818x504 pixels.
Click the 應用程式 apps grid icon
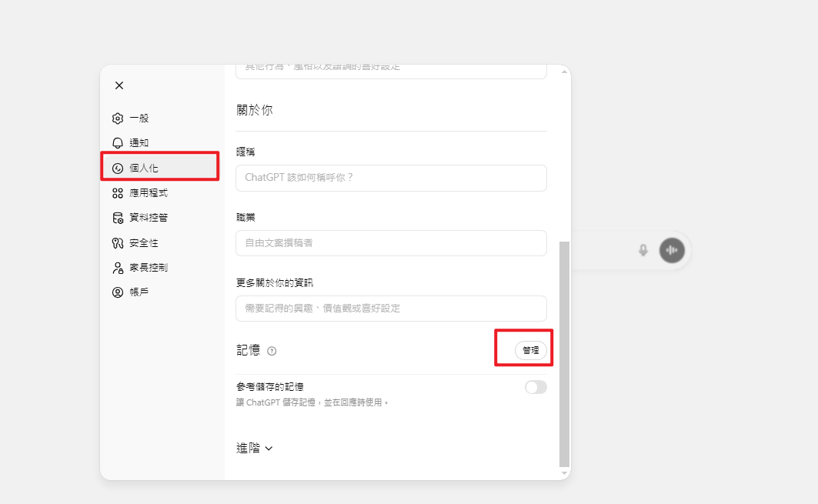click(x=118, y=193)
